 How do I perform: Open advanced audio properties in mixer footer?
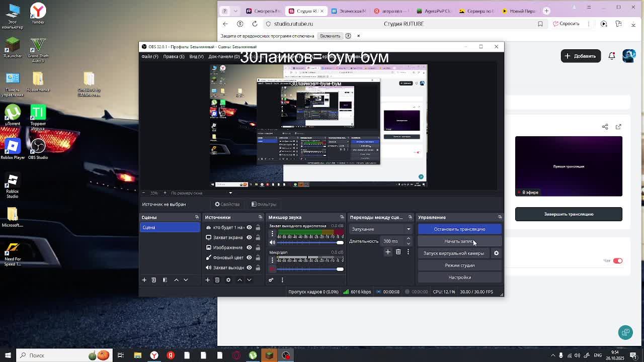pyautogui.click(x=271, y=280)
